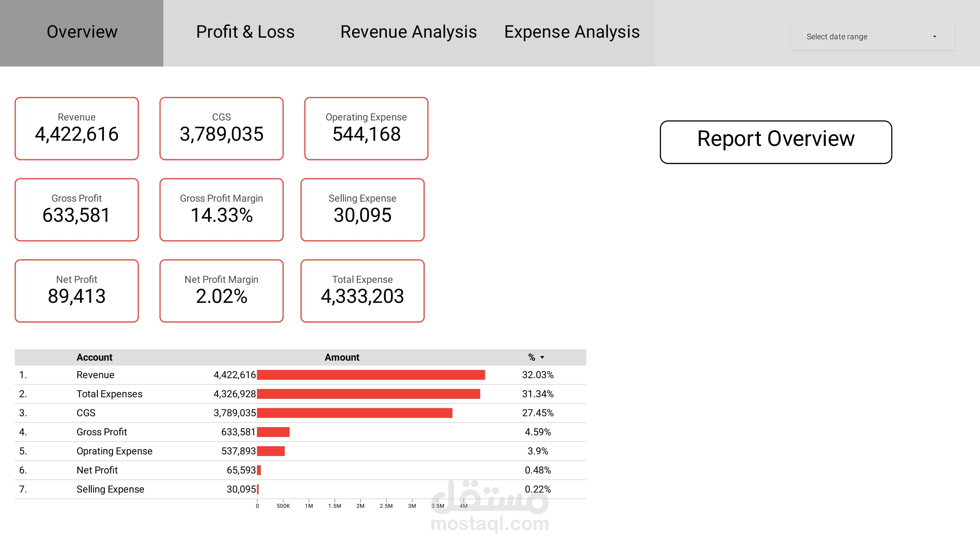Screen dimensions: 980x545
Task: Select the Revenue scorecard
Action: coord(77,129)
